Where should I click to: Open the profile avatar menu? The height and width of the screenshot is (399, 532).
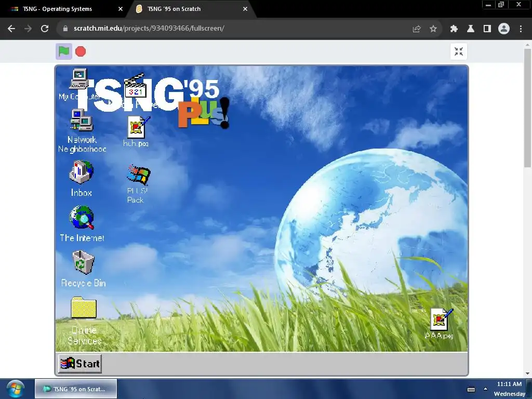504,29
